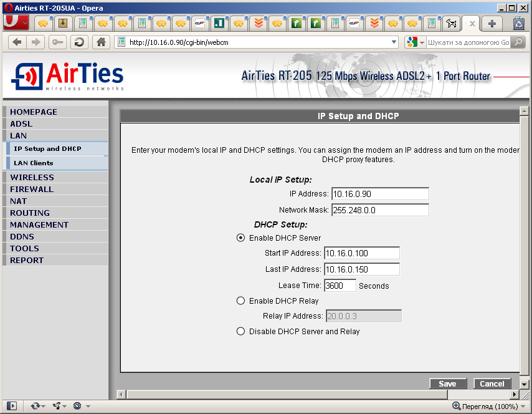Select Enable DHCP Server radio button

tap(240, 238)
